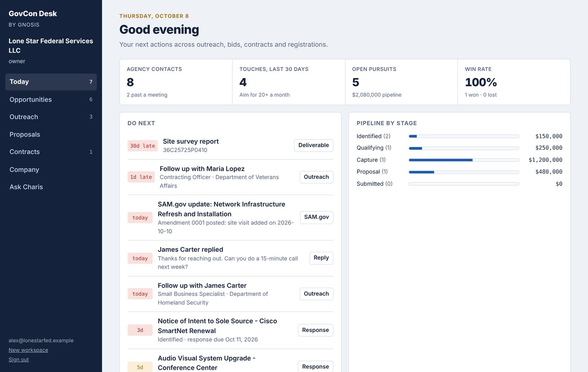Click Response for Audio Visual System Upgrade
Screen dimensions: 588x372
[315, 367]
